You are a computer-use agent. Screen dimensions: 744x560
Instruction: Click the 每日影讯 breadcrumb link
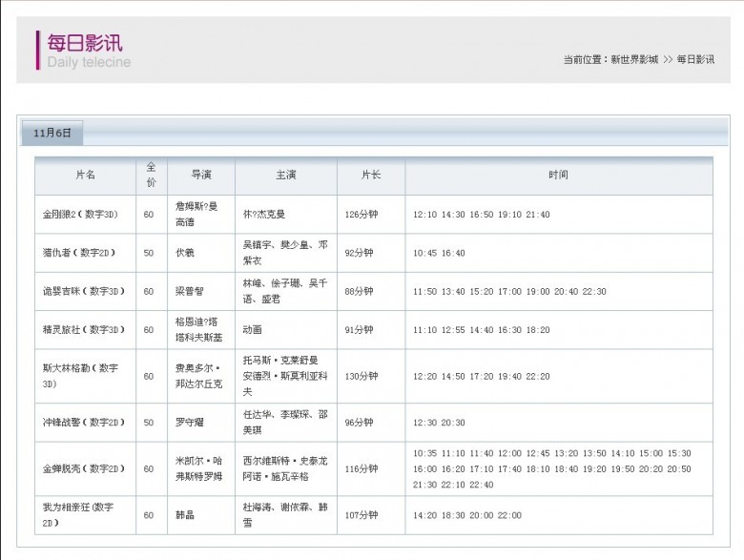tap(695, 59)
